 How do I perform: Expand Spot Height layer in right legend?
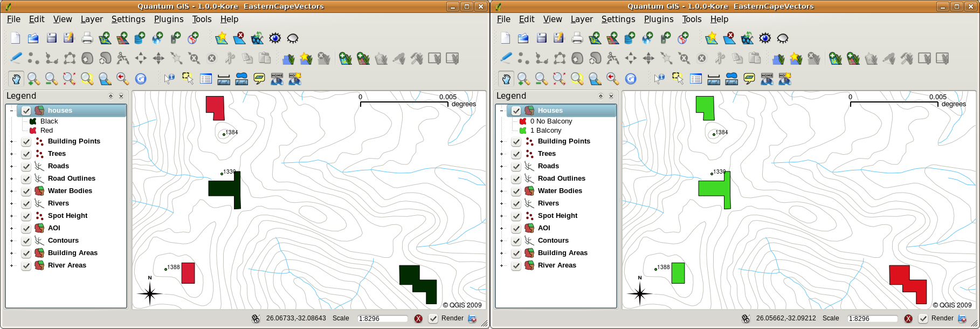coord(501,216)
